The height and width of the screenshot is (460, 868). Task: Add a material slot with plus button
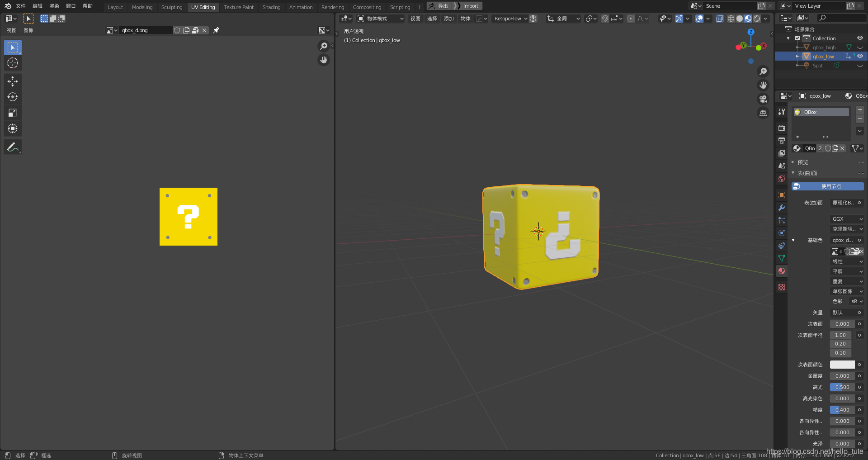click(x=860, y=110)
